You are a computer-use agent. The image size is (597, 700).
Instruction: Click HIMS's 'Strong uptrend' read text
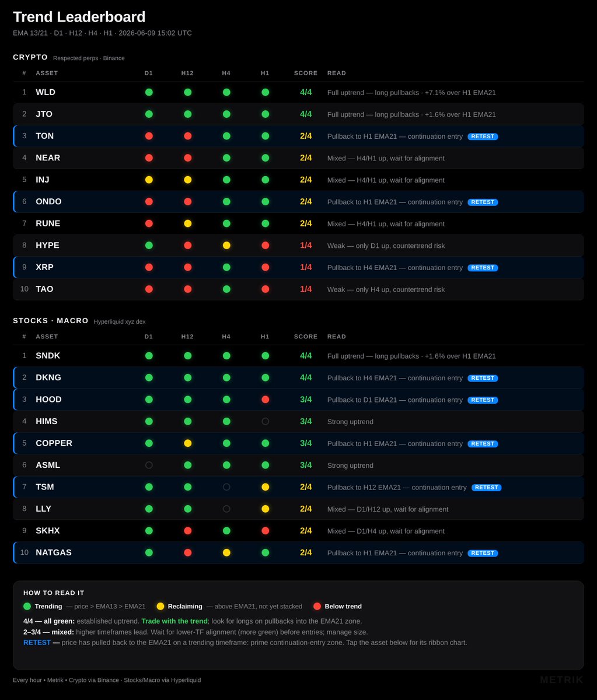[350, 422]
